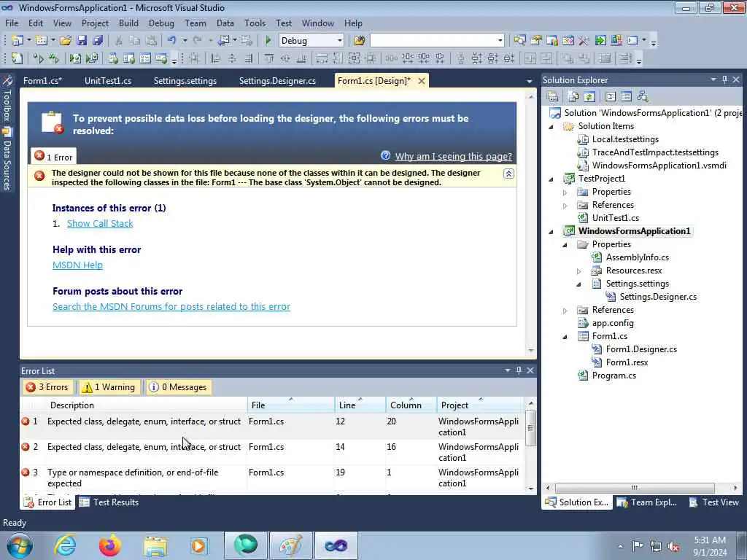Expand TestProject1 References node
747x560 pixels.
pos(565,205)
